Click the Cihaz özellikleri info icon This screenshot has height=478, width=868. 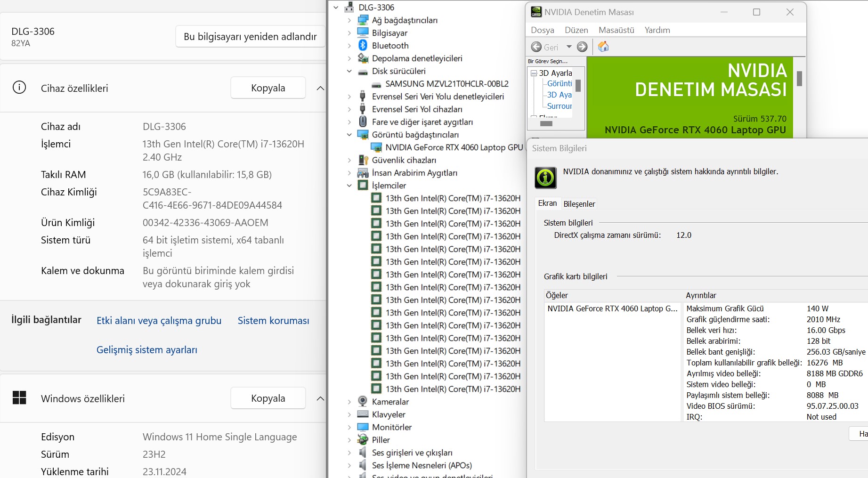point(19,87)
